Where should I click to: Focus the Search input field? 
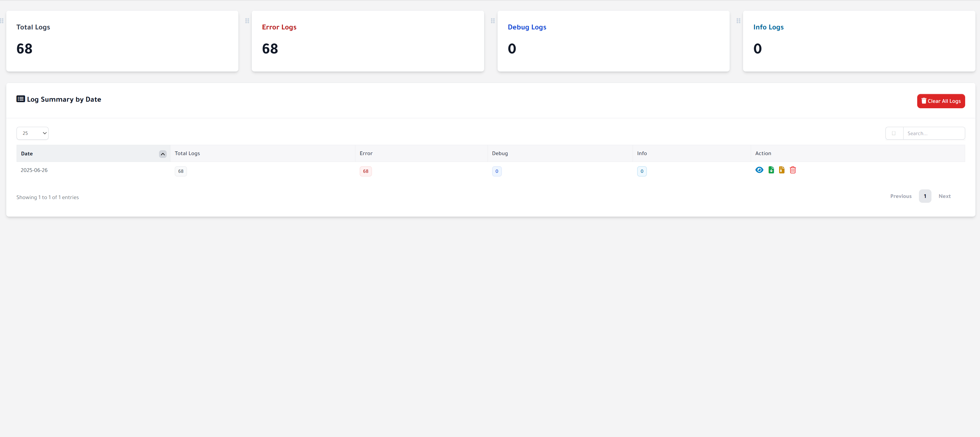(933, 133)
